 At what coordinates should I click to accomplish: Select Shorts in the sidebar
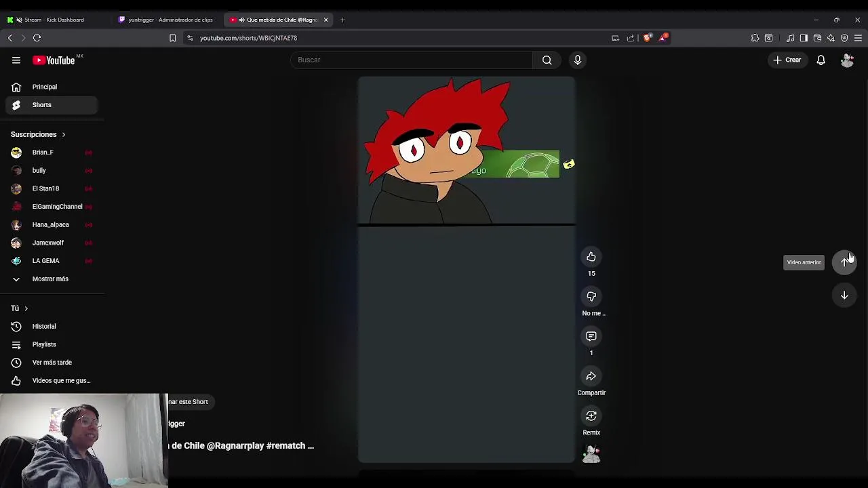[x=52, y=105]
